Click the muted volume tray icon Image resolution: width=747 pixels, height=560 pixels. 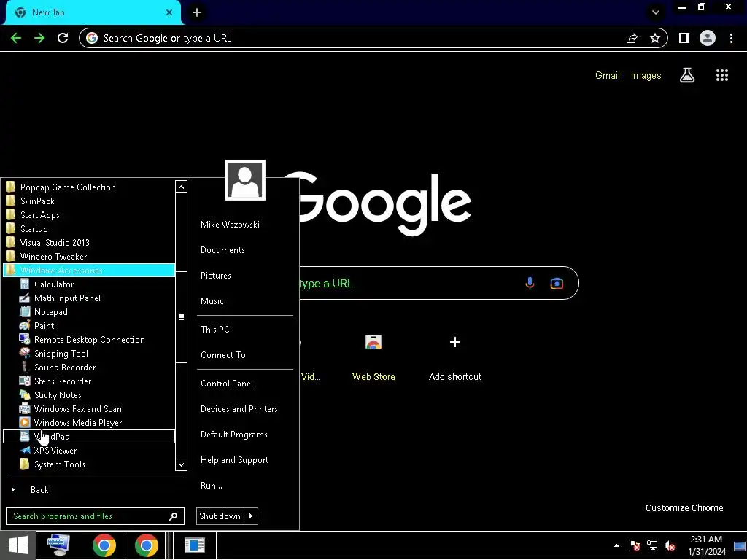pyautogui.click(x=670, y=545)
